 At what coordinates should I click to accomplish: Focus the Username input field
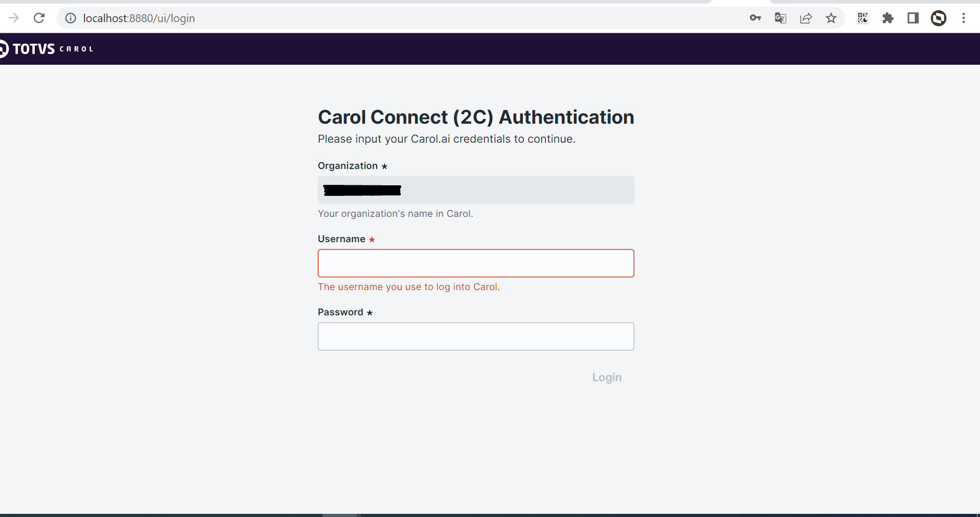[x=476, y=263]
